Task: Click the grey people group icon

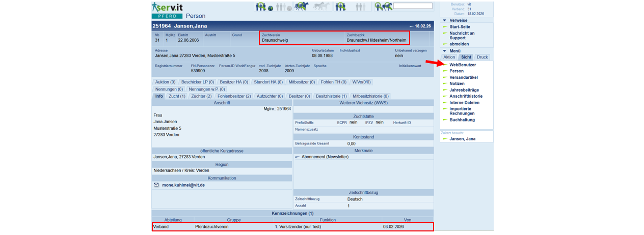Action: (x=360, y=7)
